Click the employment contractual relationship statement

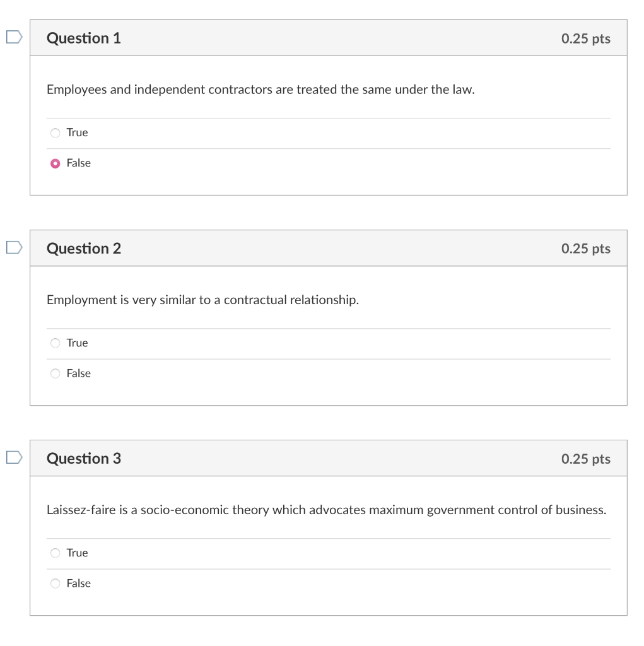point(202,300)
